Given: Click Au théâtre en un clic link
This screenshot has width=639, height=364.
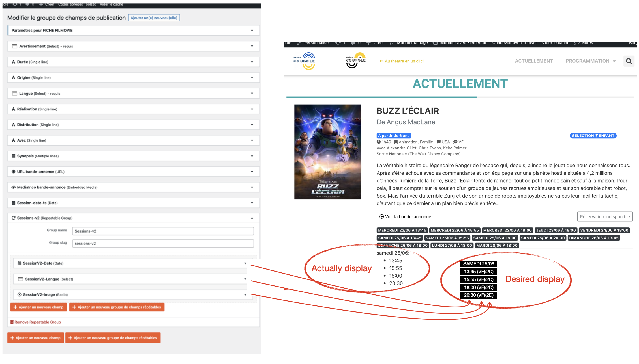Looking at the screenshot, I should click(402, 61).
